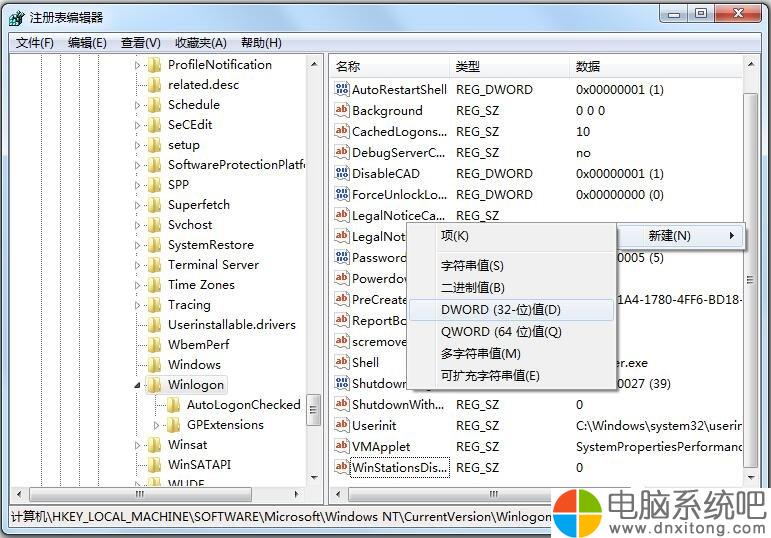This screenshot has height=538, width=771.
Task: Sort by the 类型 column header
Action: [509, 66]
